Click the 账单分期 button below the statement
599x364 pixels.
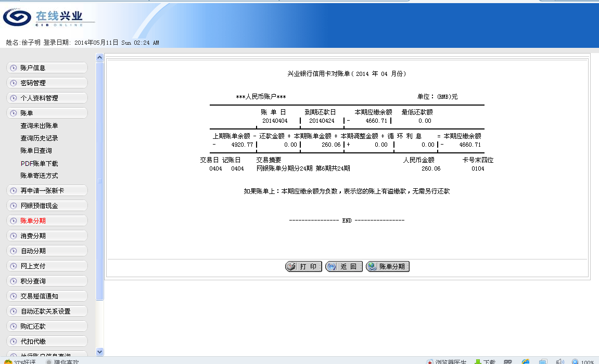coord(387,266)
